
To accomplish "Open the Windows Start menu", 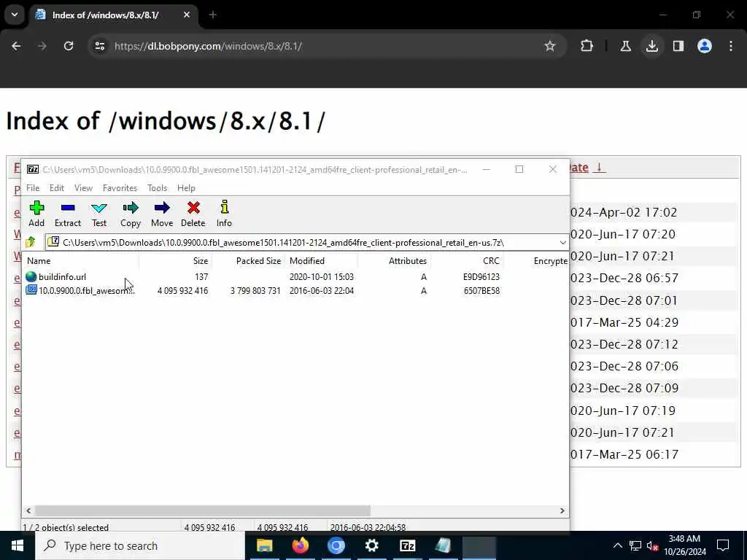I will pos(18,545).
